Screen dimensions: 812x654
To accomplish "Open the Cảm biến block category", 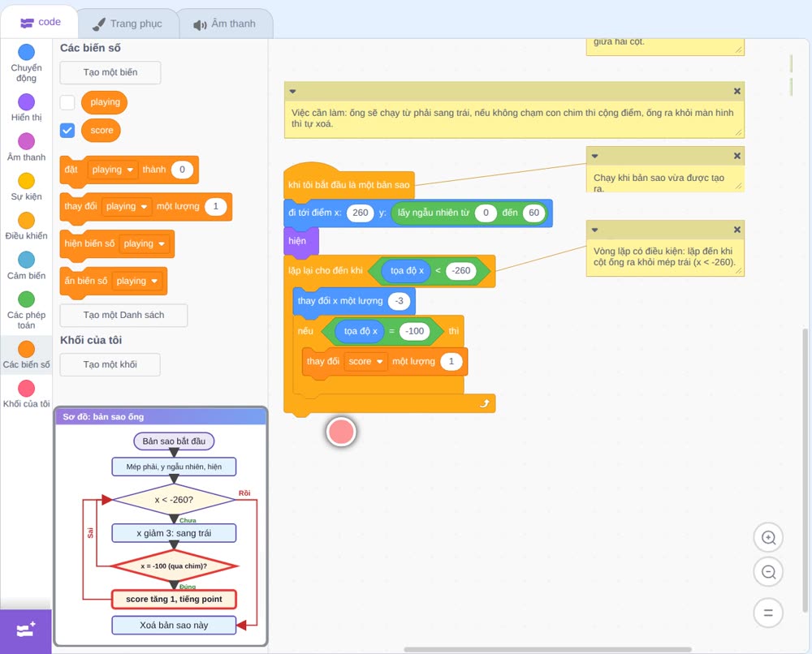I will (26, 266).
